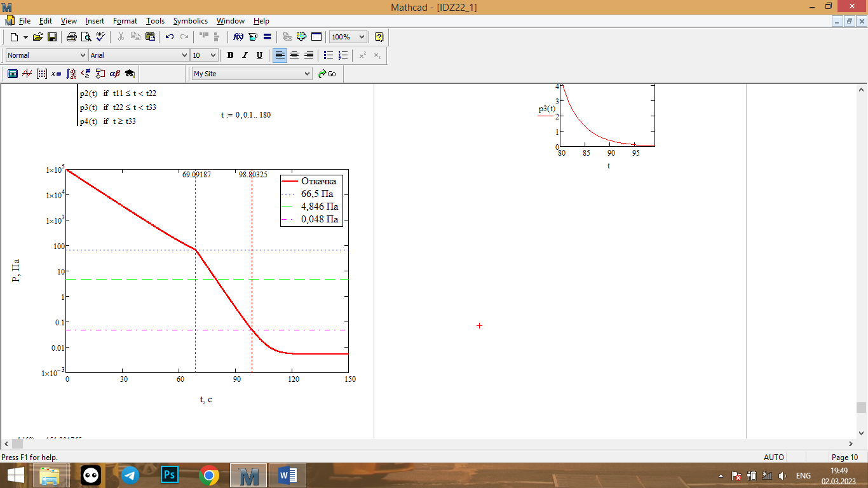Open Print Preview

coord(86,37)
